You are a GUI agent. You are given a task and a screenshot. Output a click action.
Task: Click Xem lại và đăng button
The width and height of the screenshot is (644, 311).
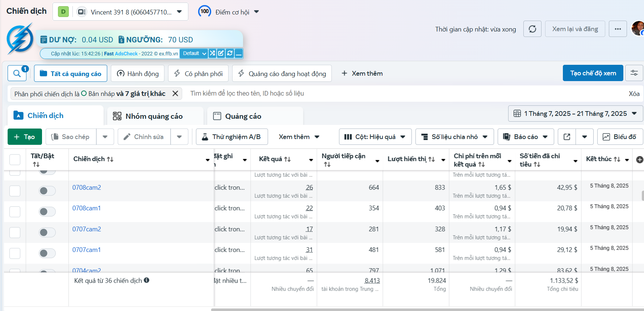point(575,29)
